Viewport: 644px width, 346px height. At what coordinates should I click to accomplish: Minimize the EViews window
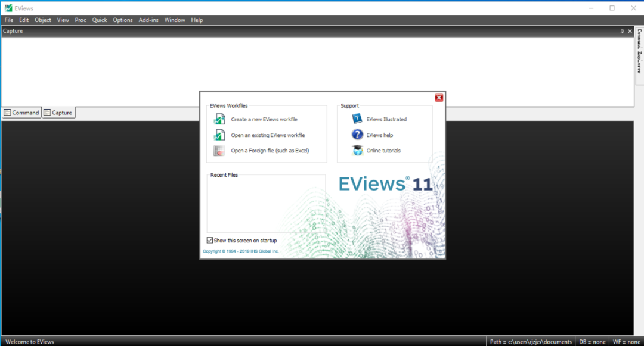[591, 8]
